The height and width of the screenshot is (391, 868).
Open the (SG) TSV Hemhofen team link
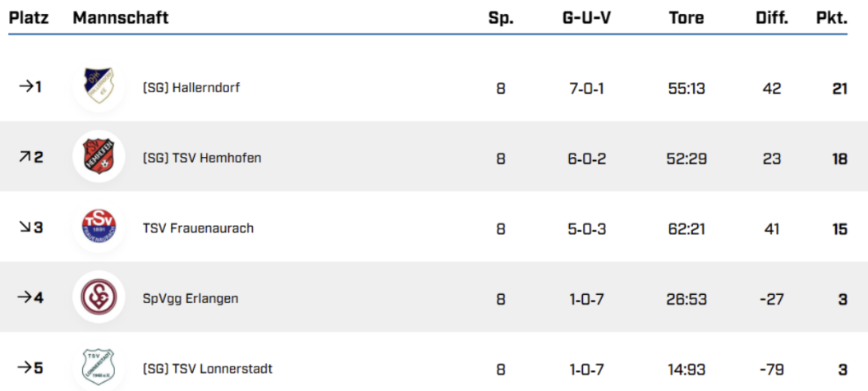click(202, 158)
